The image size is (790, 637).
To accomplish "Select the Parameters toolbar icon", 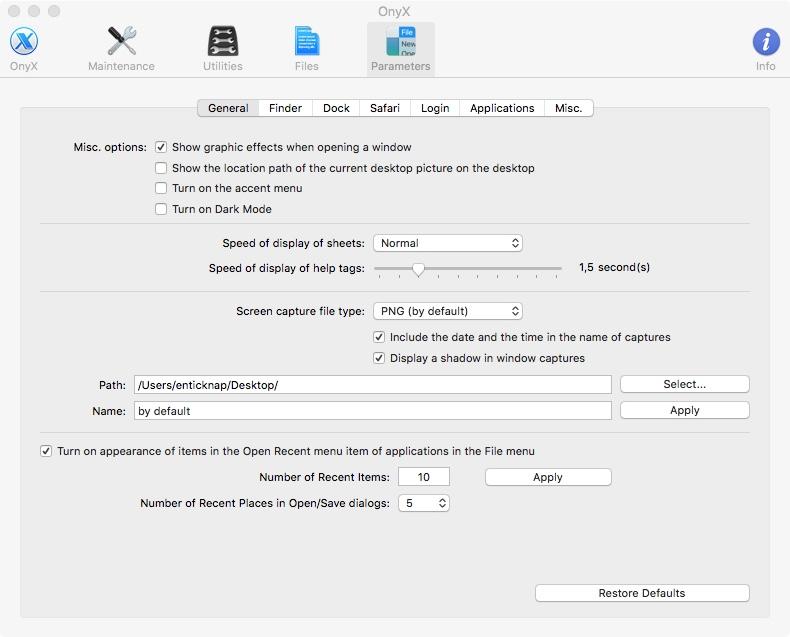I will [x=401, y=49].
